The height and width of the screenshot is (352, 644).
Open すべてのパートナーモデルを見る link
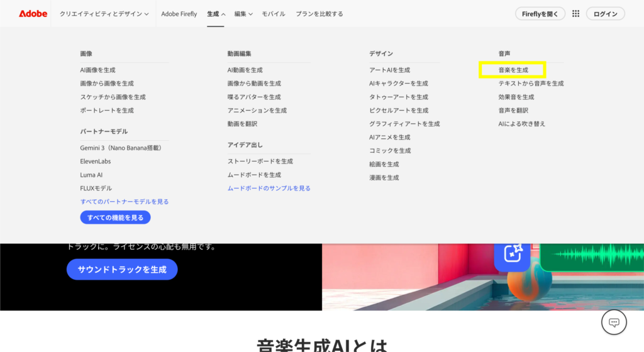coord(125,202)
